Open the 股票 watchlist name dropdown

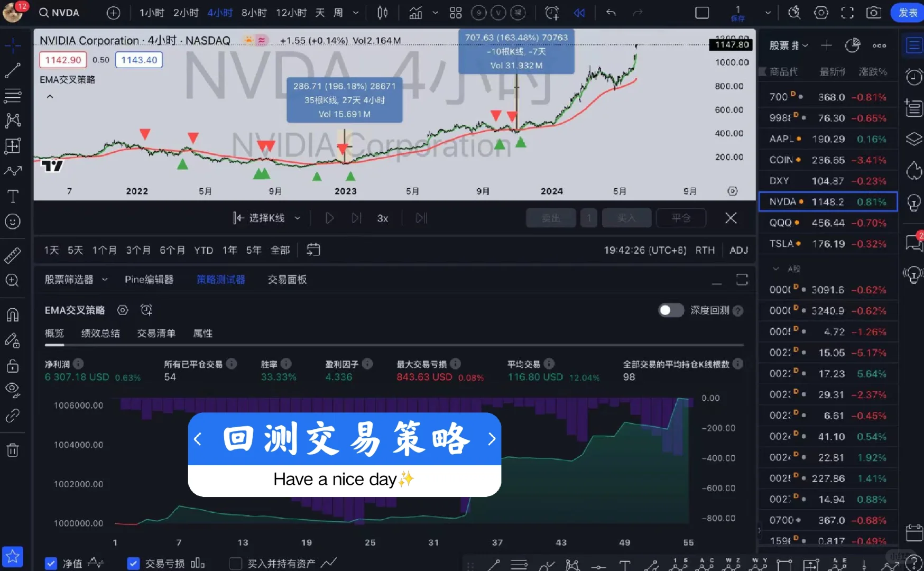click(789, 45)
